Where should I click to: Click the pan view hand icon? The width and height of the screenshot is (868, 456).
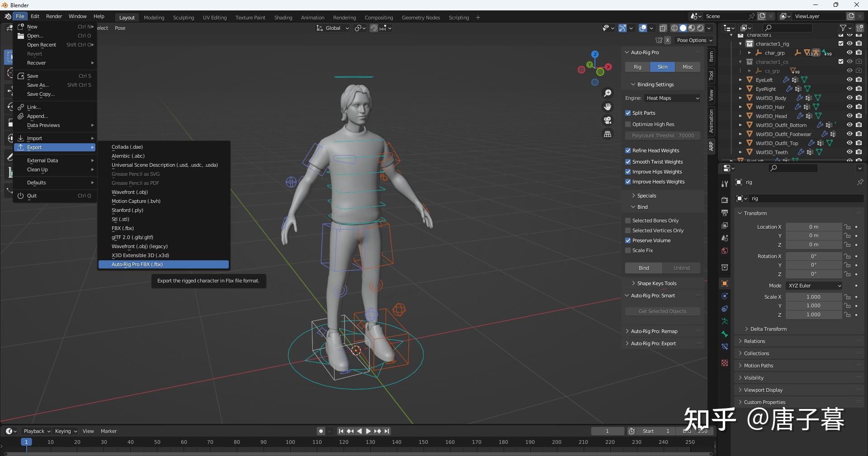(608, 107)
